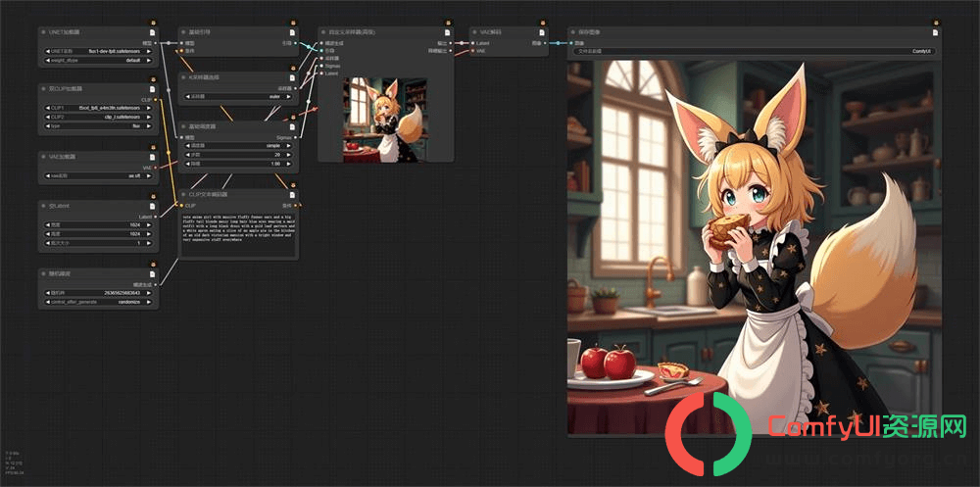Click the VAE output slot on the VAE加载器 node
This screenshot has width=980, height=487.
pyautogui.click(x=156, y=168)
